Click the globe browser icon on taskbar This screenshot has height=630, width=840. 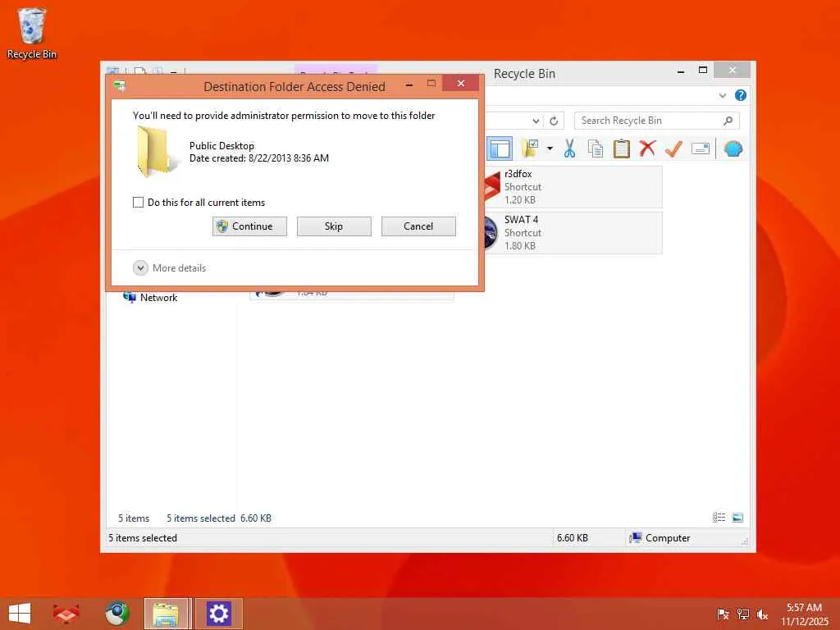tap(116, 614)
